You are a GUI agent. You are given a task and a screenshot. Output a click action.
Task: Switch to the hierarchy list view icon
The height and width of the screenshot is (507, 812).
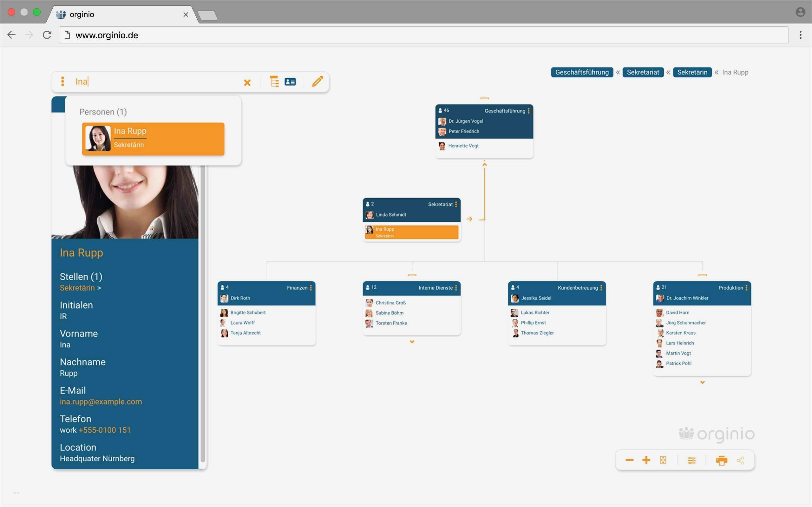pos(274,81)
